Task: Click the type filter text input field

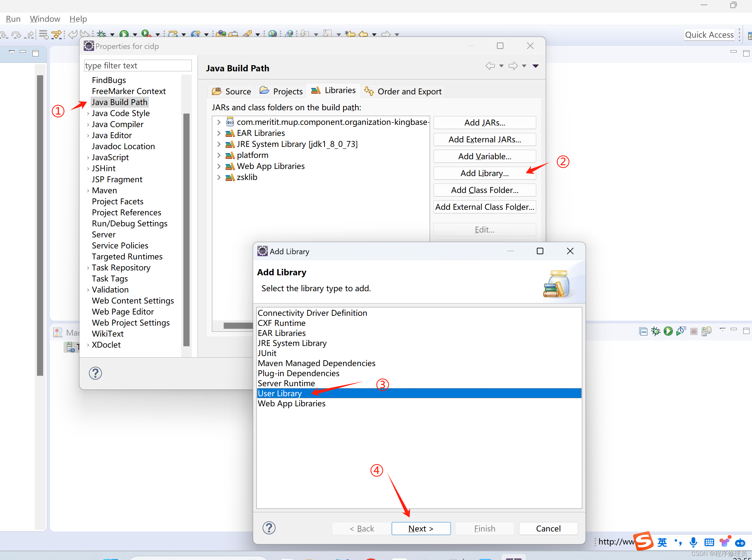Action: tap(138, 65)
